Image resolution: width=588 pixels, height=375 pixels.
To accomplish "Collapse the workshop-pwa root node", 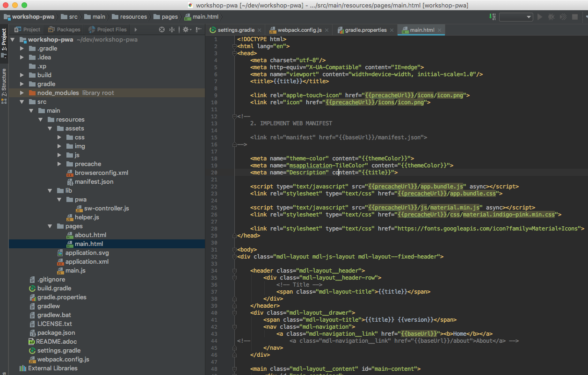I will pyautogui.click(x=13, y=40).
